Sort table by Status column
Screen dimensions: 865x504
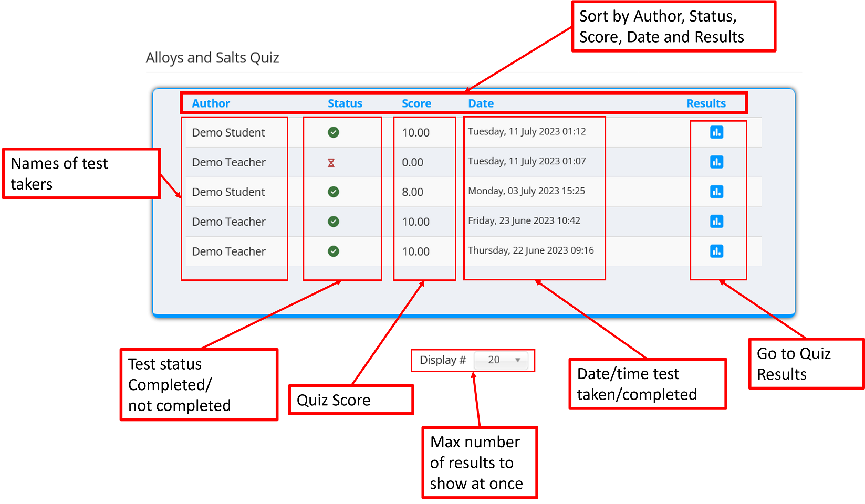[x=345, y=103]
